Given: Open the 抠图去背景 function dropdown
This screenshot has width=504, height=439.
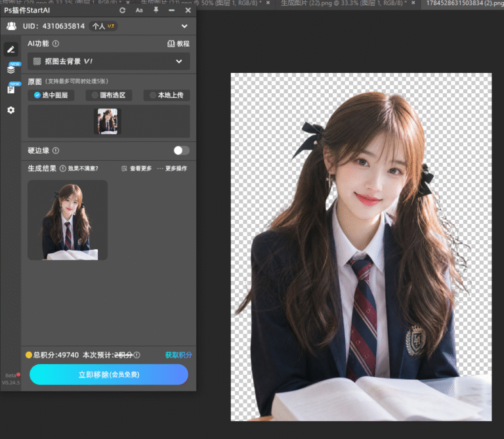Looking at the screenshot, I should (x=109, y=62).
